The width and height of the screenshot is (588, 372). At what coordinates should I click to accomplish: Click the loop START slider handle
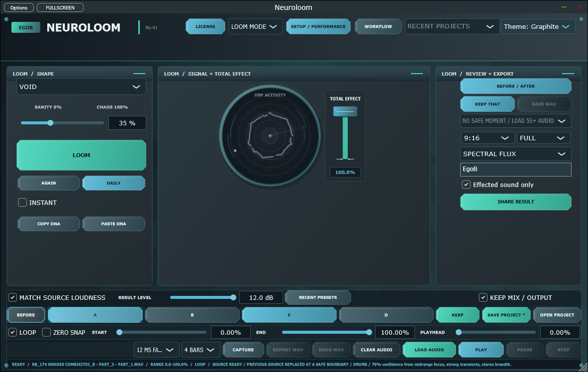[119, 332]
